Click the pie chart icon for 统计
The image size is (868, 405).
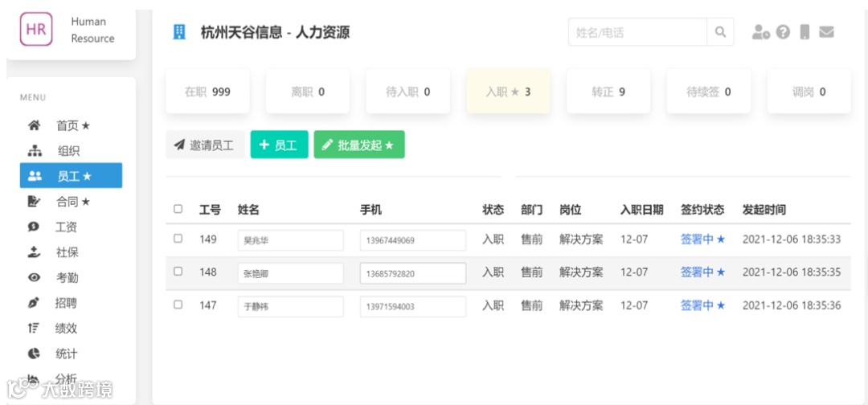click(35, 354)
